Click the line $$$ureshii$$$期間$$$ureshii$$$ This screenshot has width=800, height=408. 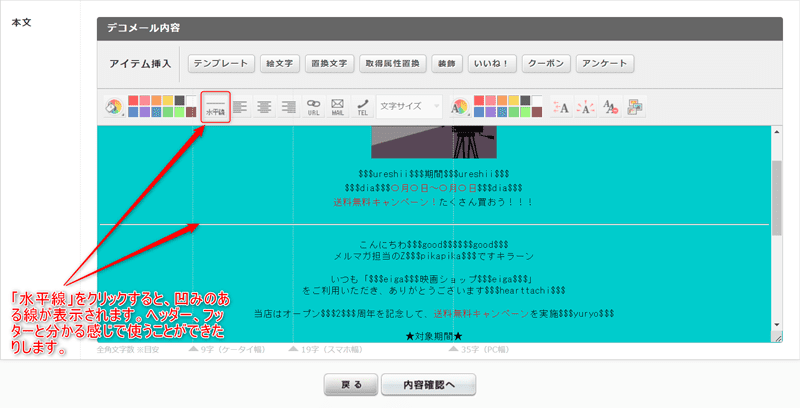[434, 174]
